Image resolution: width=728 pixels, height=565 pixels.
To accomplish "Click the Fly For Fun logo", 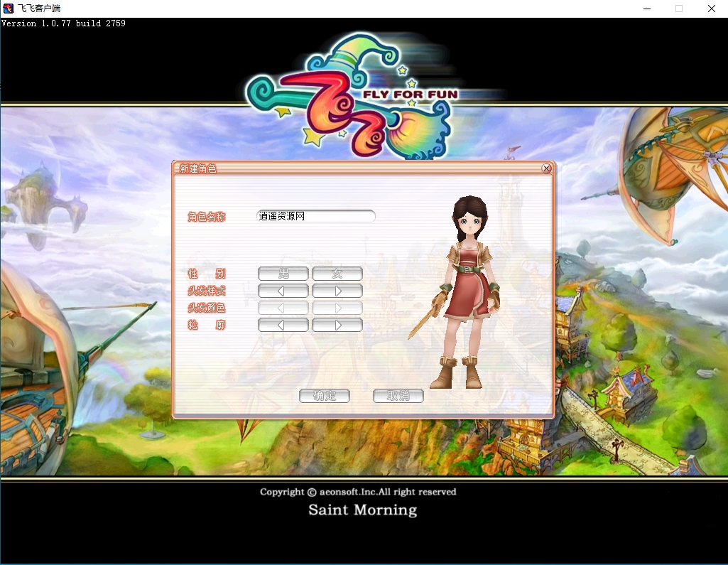I will (352, 96).
